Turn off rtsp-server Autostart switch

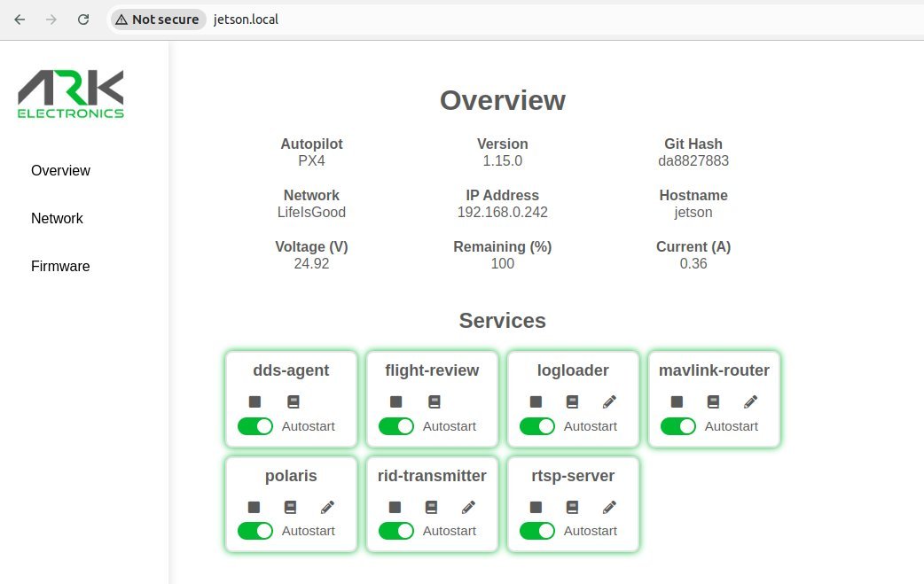click(x=537, y=531)
